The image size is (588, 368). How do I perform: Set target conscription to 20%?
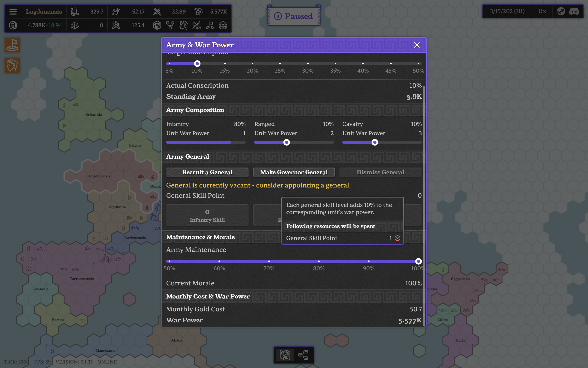tap(252, 64)
